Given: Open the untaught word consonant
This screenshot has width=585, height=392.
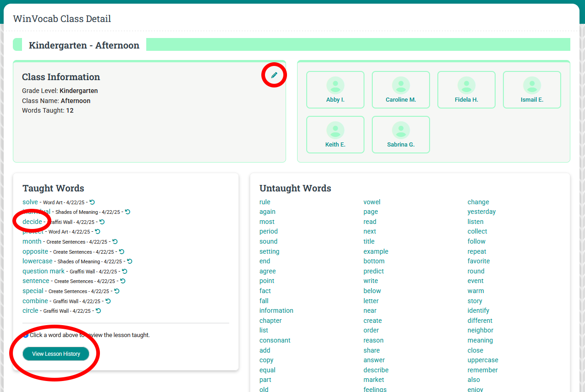Looking at the screenshot, I should [x=275, y=340].
